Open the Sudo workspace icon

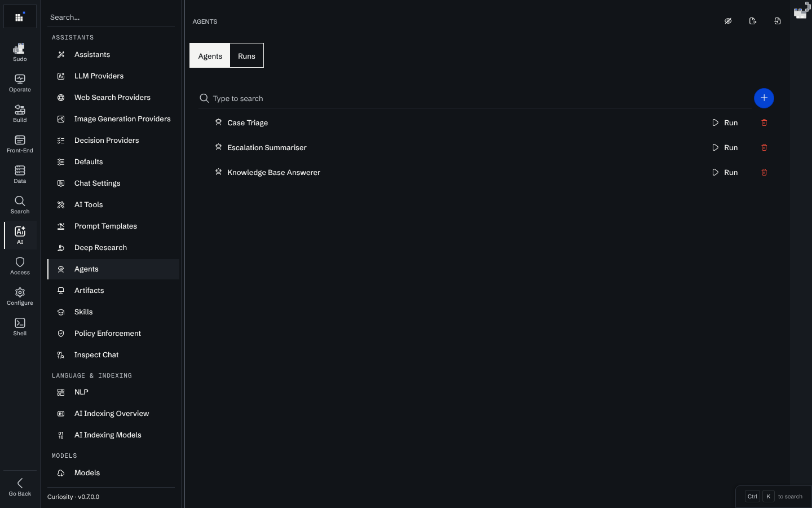[20, 52]
